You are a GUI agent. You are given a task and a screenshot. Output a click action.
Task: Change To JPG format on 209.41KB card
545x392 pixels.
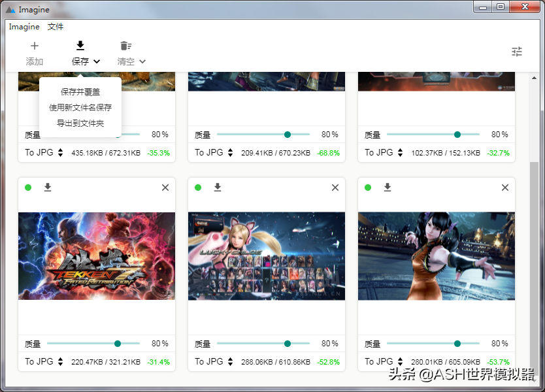pyautogui.click(x=214, y=153)
